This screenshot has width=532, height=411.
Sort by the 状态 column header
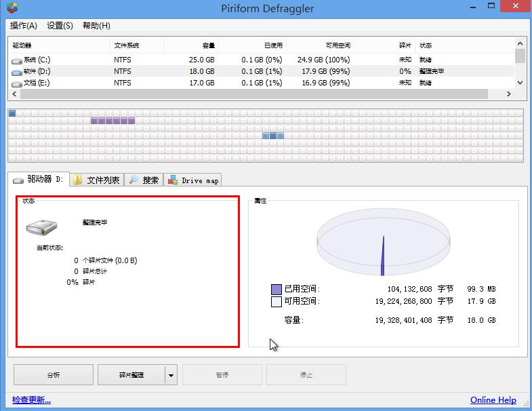pyautogui.click(x=465, y=45)
